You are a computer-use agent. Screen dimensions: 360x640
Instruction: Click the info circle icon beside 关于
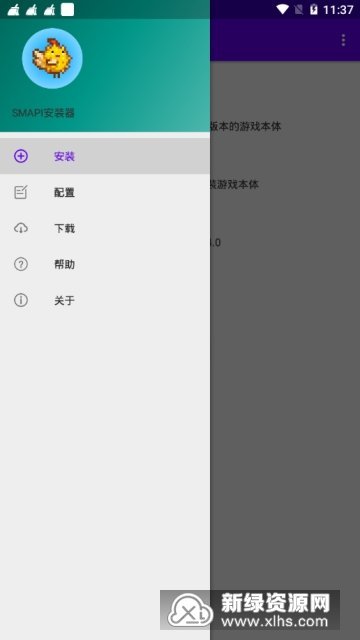(x=21, y=300)
